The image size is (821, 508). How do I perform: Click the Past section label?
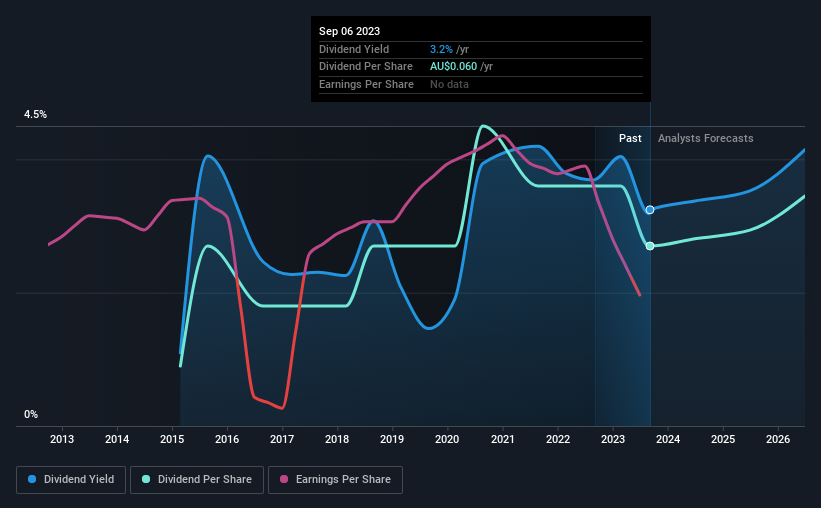[x=630, y=138]
